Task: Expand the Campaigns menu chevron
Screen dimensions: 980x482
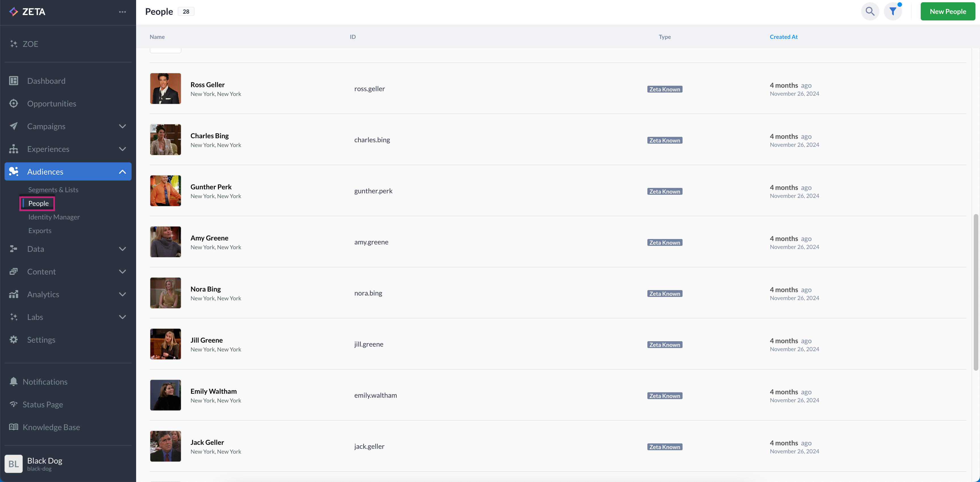Action: pyautogui.click(x=122, y=126)
